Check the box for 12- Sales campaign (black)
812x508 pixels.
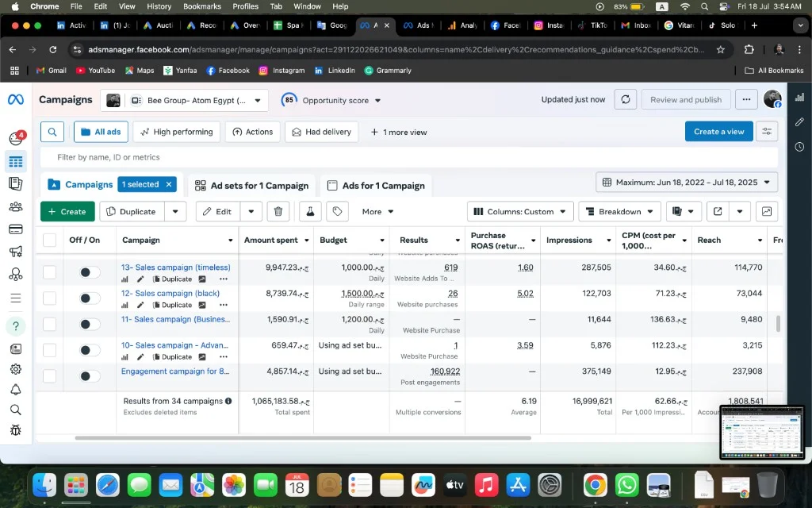pos(49,298)
